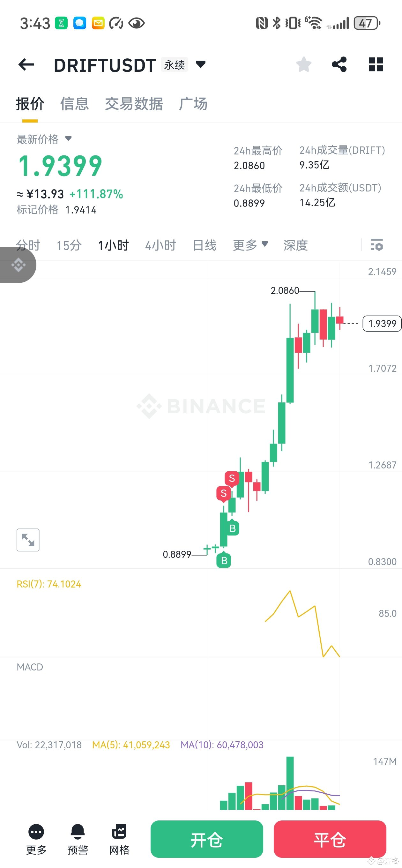Tap the 1.9399 current price label
This screenshot has height=868, width=402.
coord(382,324)
